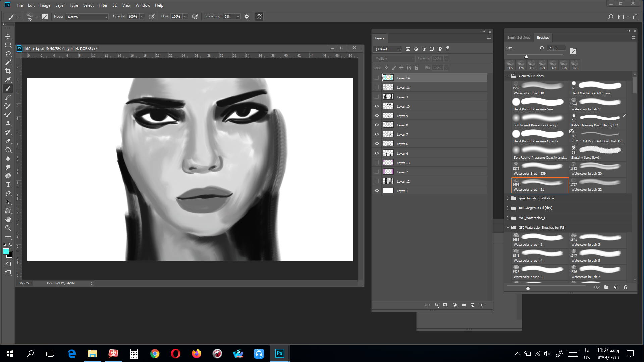The width and height of the screenshot is (644, 362).
Task: Toggle visibility of Layer 10
Action: (377, 106)
